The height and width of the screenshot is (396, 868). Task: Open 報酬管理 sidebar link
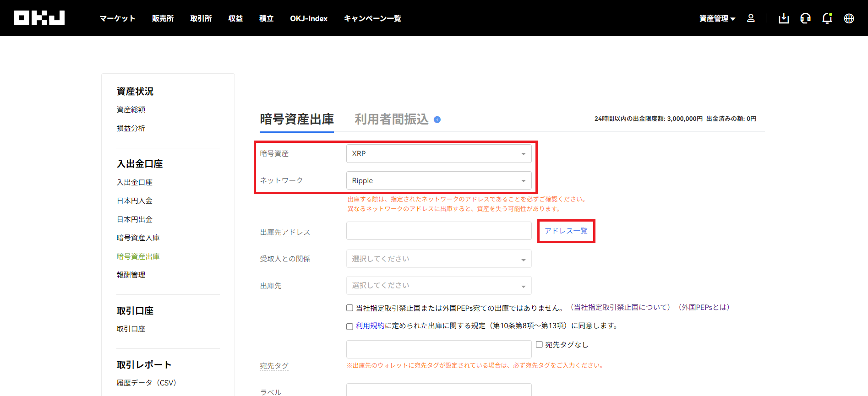(x=131, y=275)
